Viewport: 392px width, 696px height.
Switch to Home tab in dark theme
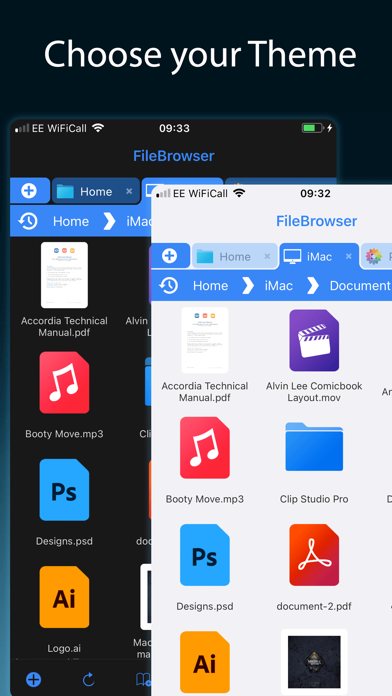click(x=96, y=191)
